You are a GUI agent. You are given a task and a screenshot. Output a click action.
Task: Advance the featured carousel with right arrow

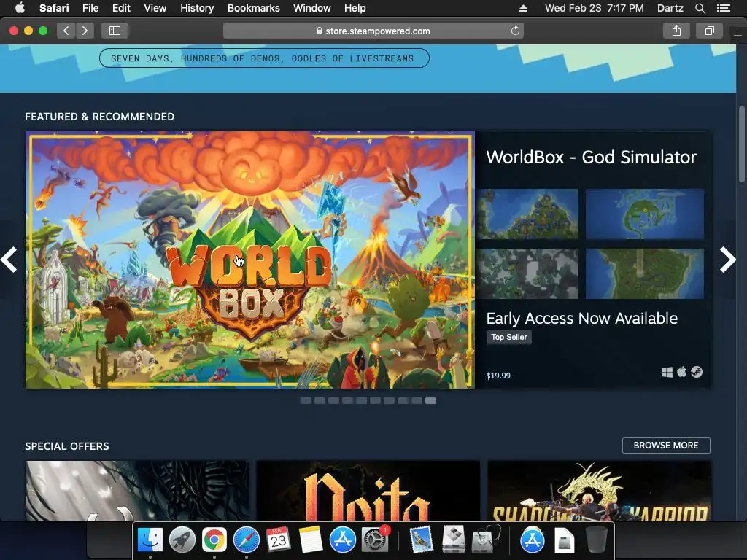coord(727,260)
